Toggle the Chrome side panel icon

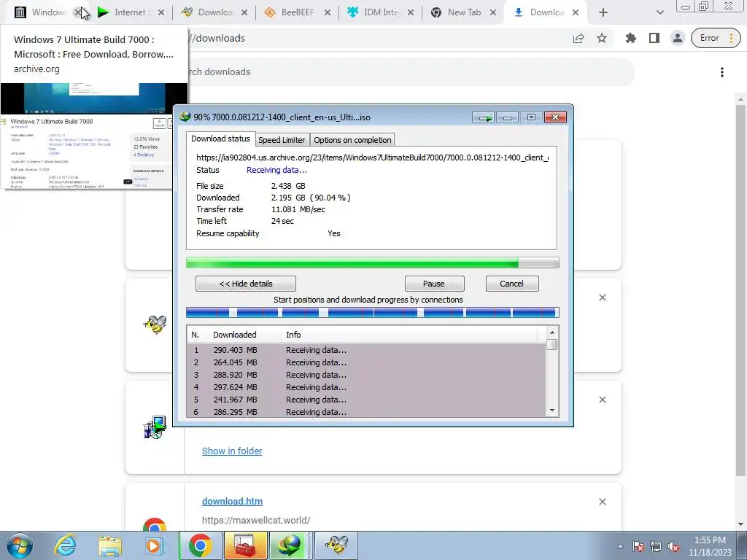point(654,38)
